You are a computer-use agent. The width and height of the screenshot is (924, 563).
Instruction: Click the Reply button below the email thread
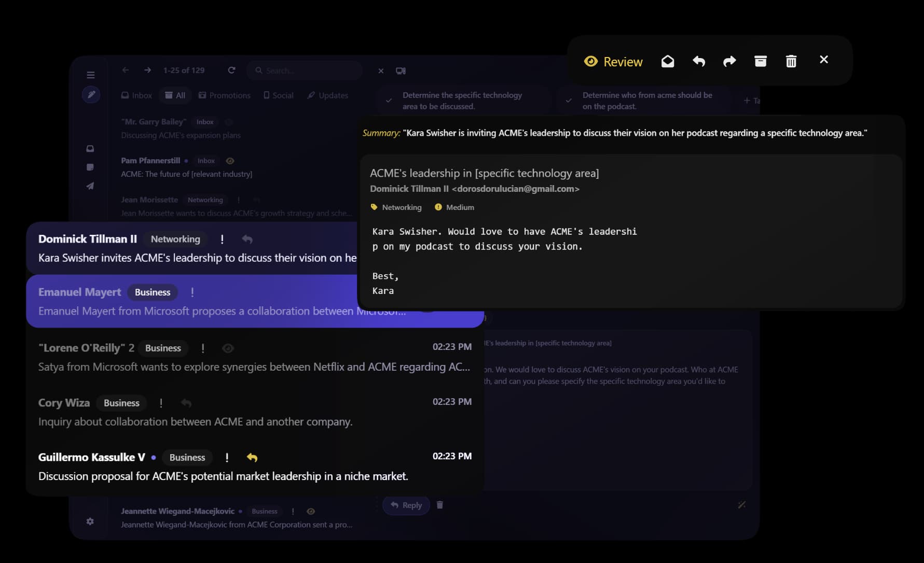(406, 504)
